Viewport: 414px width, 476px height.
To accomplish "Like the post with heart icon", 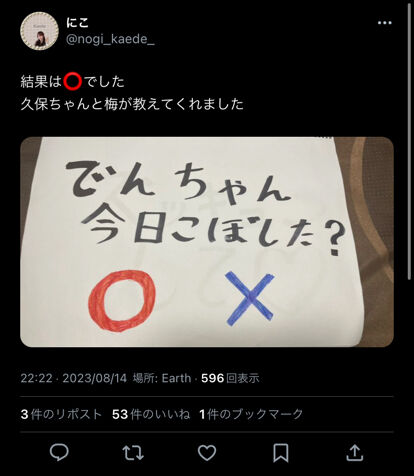I will (x=207, y=453).
